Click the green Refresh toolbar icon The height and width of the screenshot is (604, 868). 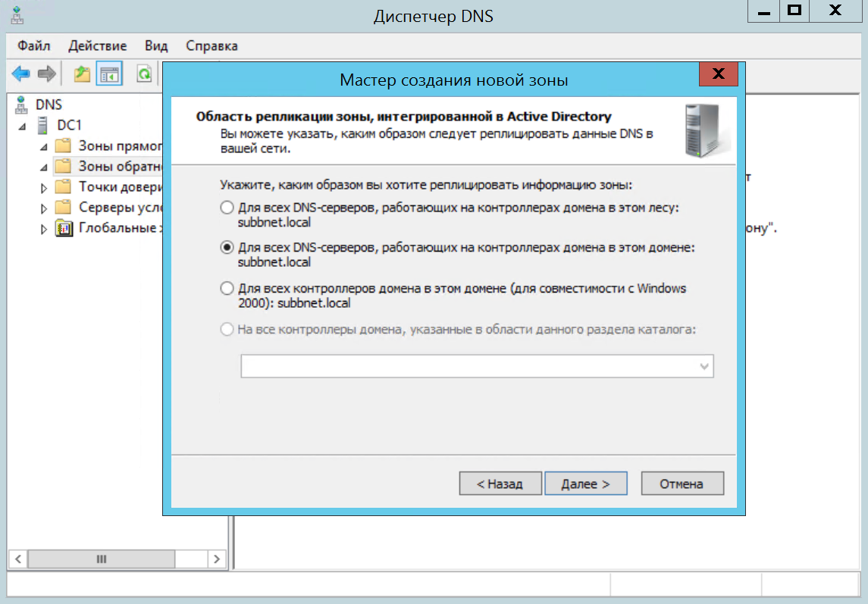(143, 74)
